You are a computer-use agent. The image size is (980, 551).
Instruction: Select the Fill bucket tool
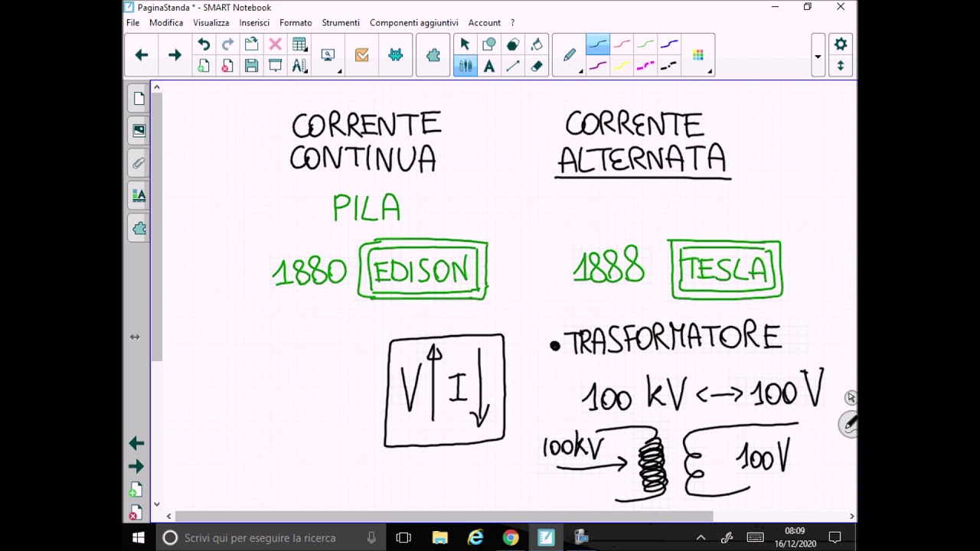click(537, 44)
